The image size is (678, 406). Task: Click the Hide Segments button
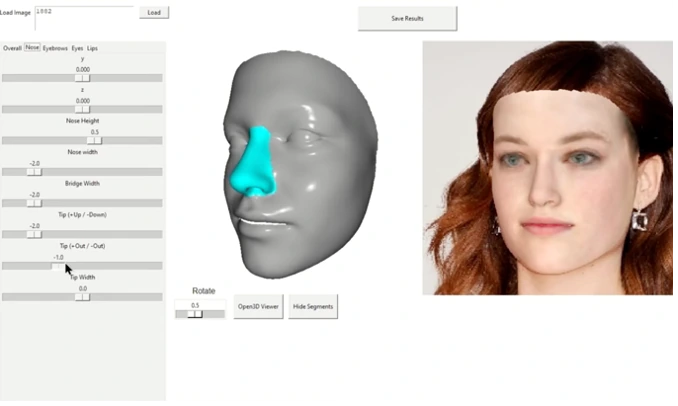pos(313,307)
